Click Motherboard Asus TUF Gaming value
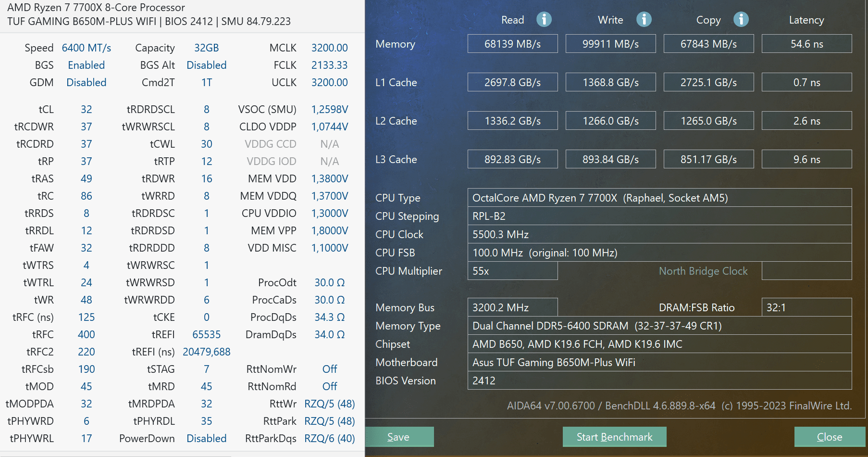 pyautogui.click(x=659, y=362)
